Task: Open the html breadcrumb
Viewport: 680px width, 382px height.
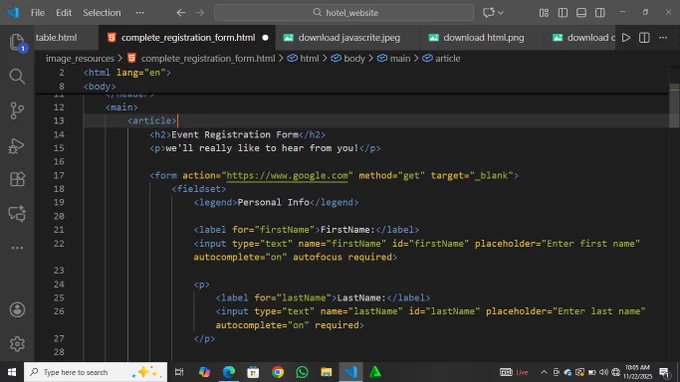Action: (x=309, y=59)
